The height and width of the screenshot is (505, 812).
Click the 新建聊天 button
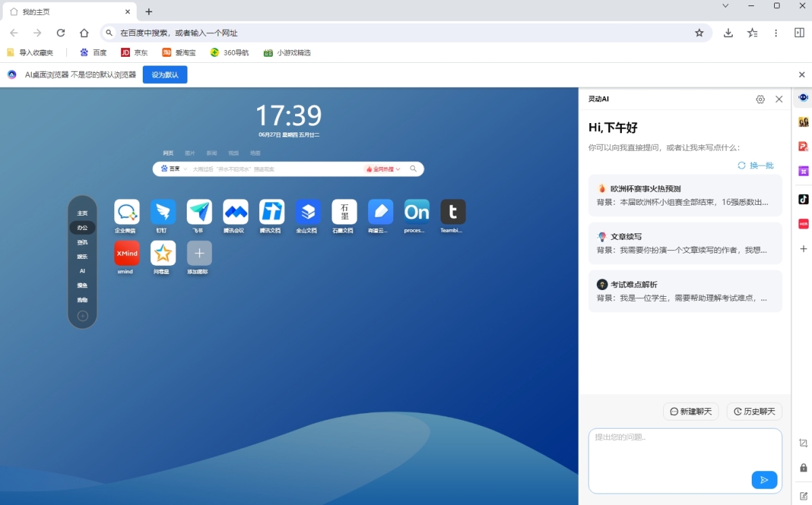(x=691, y=412)
